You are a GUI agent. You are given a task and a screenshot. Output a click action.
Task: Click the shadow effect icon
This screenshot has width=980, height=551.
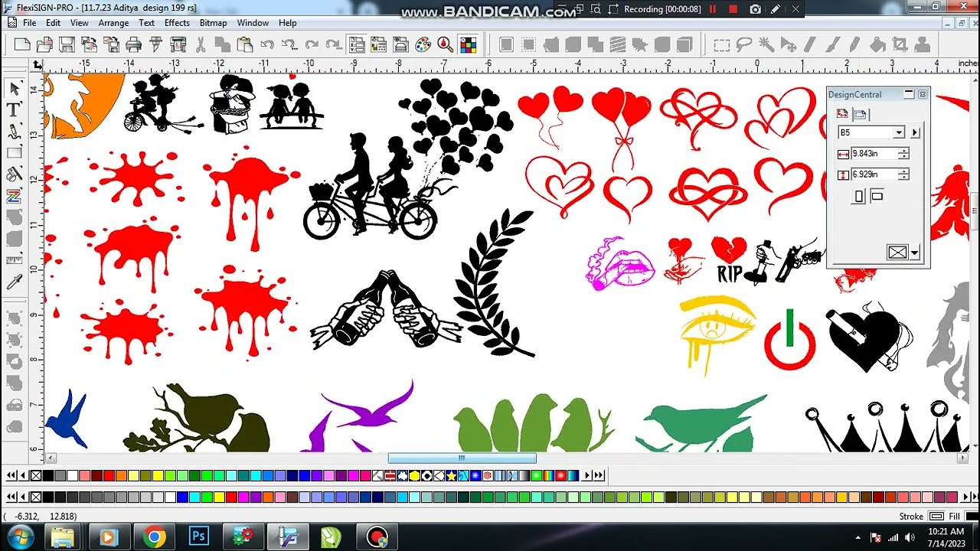(595, 44)
